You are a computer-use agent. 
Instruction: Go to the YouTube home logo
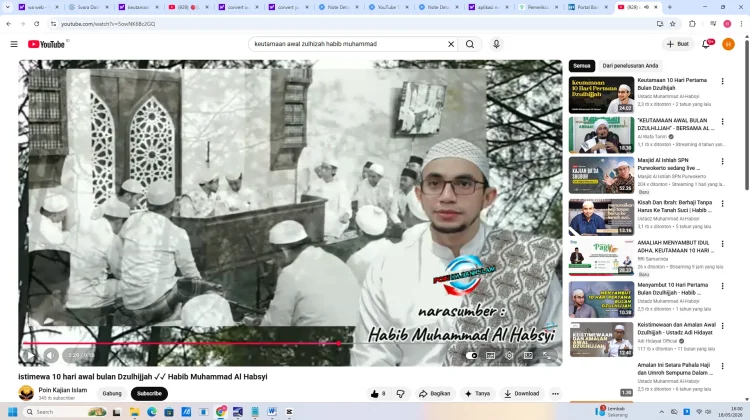click(46, 44)
